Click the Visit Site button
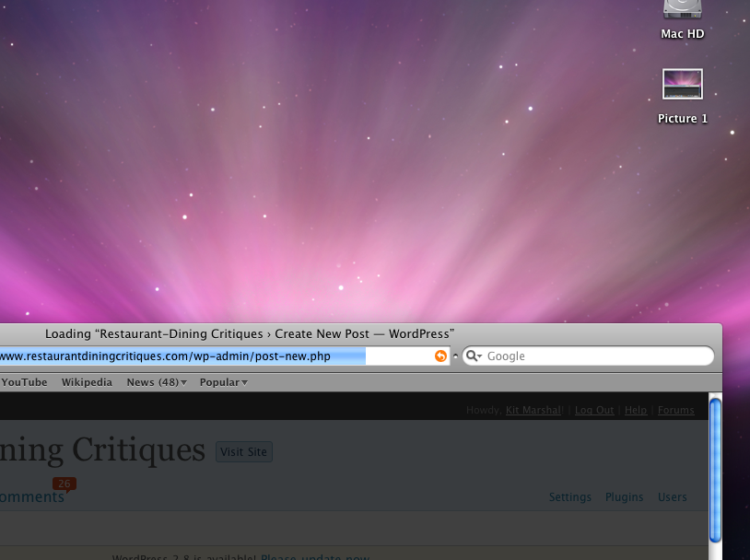The width and height of the screenshot is (750, 560). [x=244, y=451]
